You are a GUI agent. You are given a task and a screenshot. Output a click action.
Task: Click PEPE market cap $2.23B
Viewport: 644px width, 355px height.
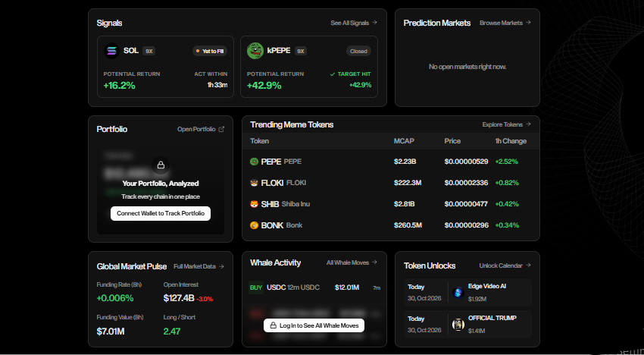[405, 162]
